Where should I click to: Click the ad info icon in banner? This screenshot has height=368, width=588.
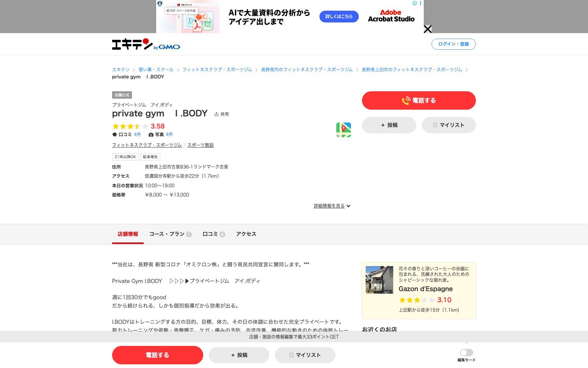pos(415,3)
